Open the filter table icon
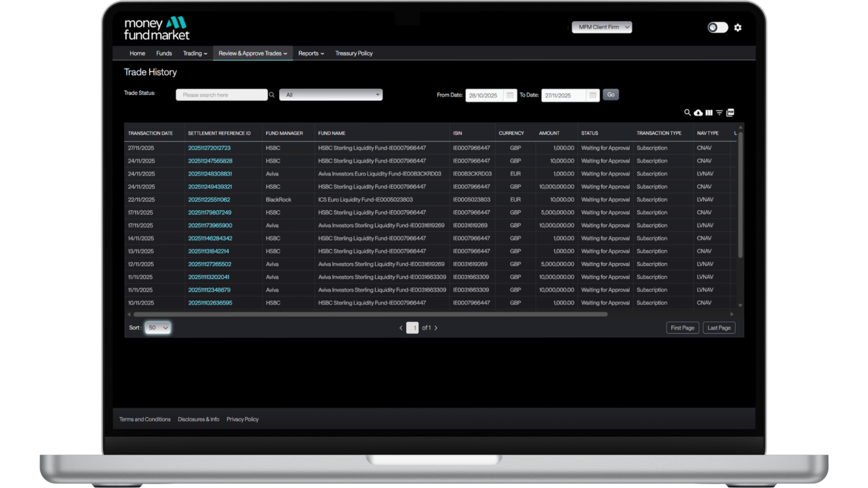The image size is (868, 488). click(719, 113)
